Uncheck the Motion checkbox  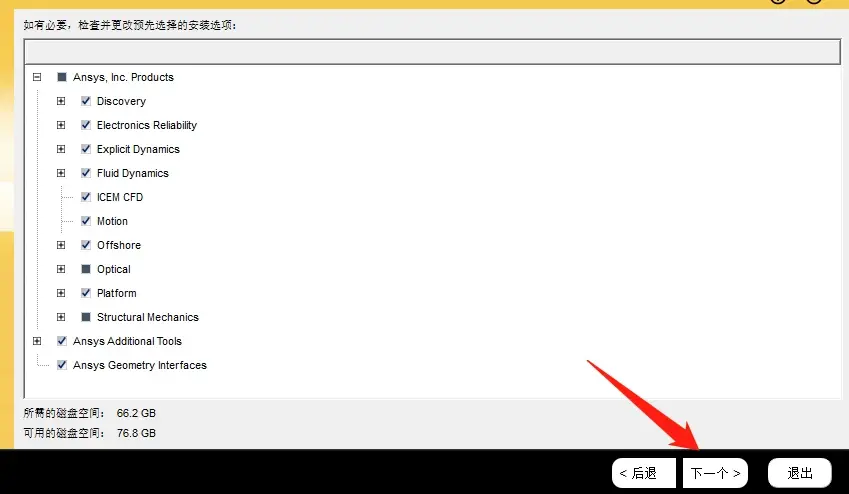click(x=86, y=221)
